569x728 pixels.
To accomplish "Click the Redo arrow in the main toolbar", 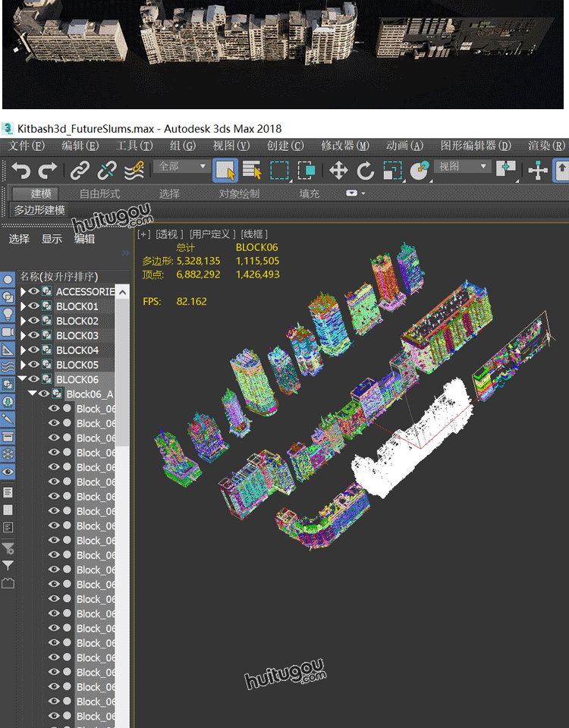I will point(48,171).
